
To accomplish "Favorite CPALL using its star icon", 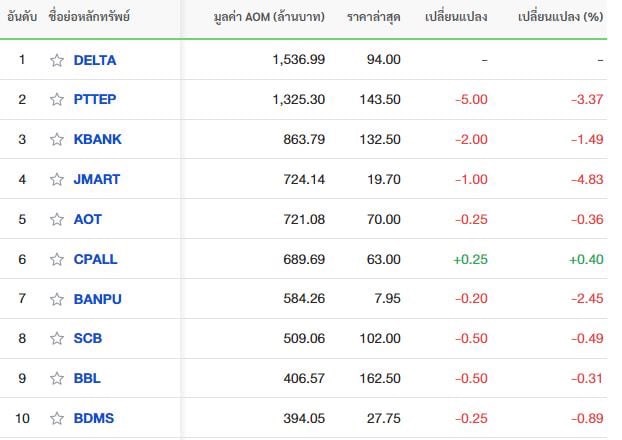I will click(x=57, y=259).
